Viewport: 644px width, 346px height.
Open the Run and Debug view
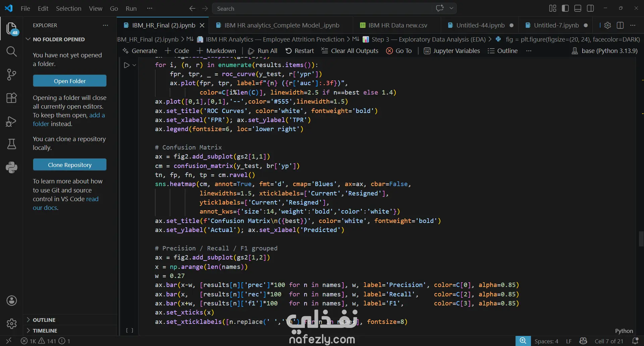pyautogui.click(x=12, y=121)
